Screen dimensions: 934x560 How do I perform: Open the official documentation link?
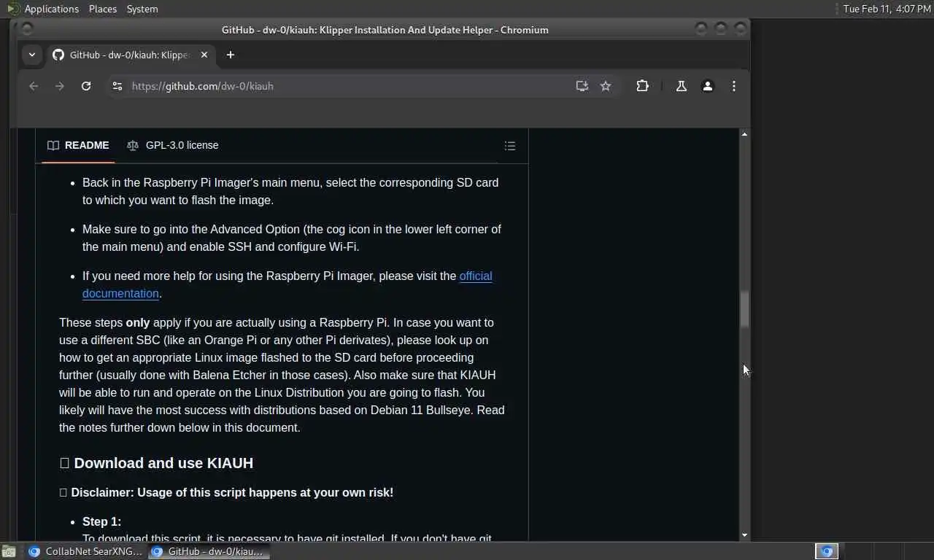tap(287, 284)
